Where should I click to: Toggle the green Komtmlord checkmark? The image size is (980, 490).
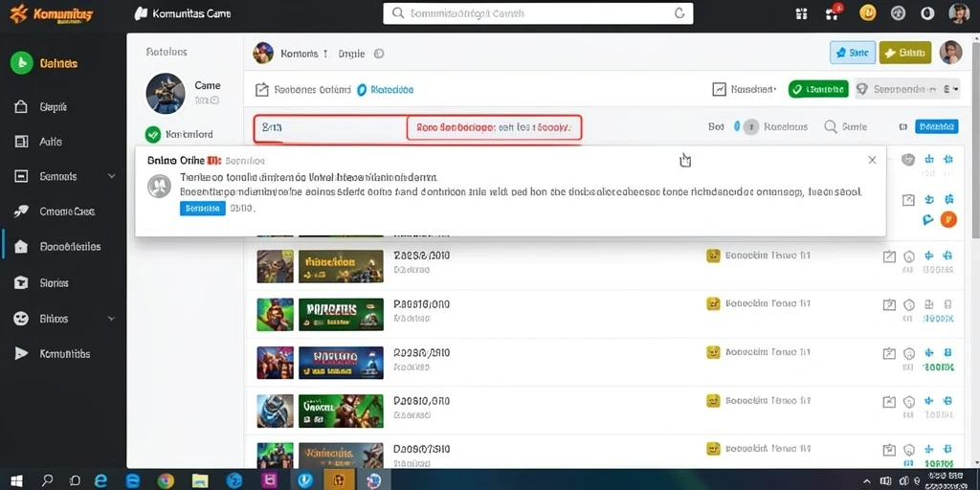pyautogui.click(x=153, y=134)
